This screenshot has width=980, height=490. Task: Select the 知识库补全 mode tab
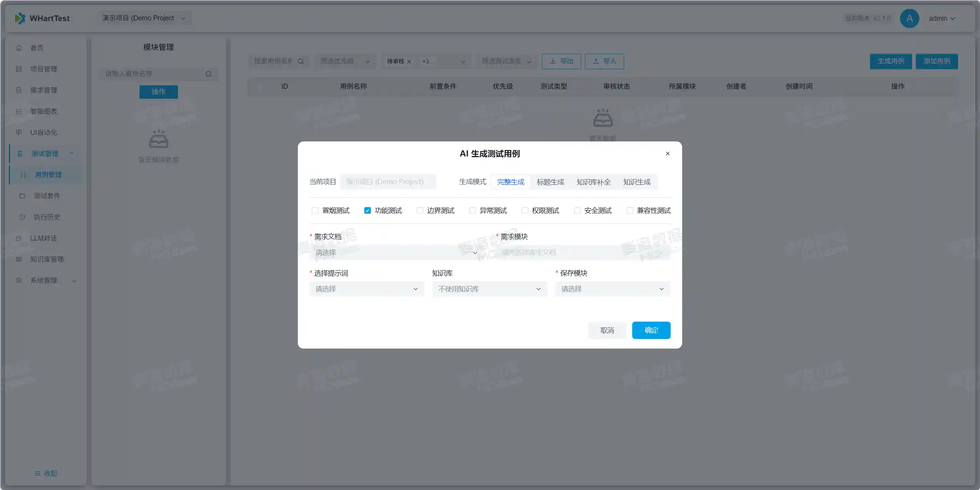click(593, 182)
